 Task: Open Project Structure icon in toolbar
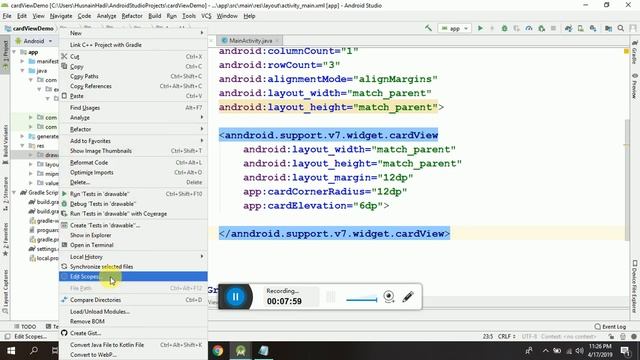[608, 28]
